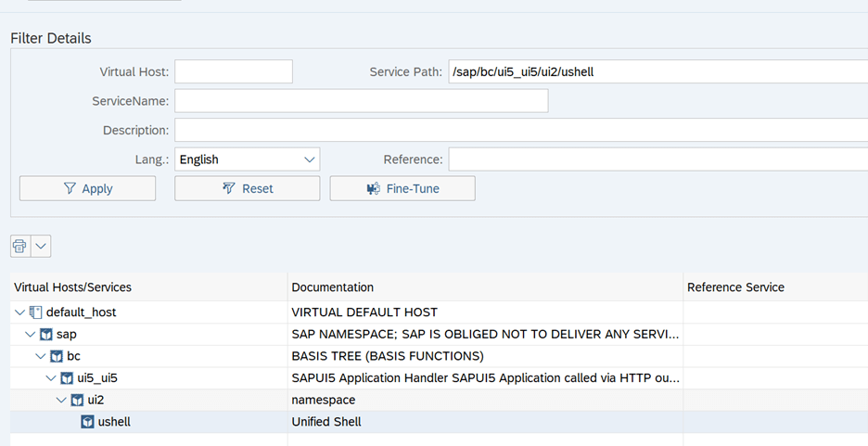Click the Virtual Hosts/Services column header
This screenshot has height=446, width=868.
(149, 287)
